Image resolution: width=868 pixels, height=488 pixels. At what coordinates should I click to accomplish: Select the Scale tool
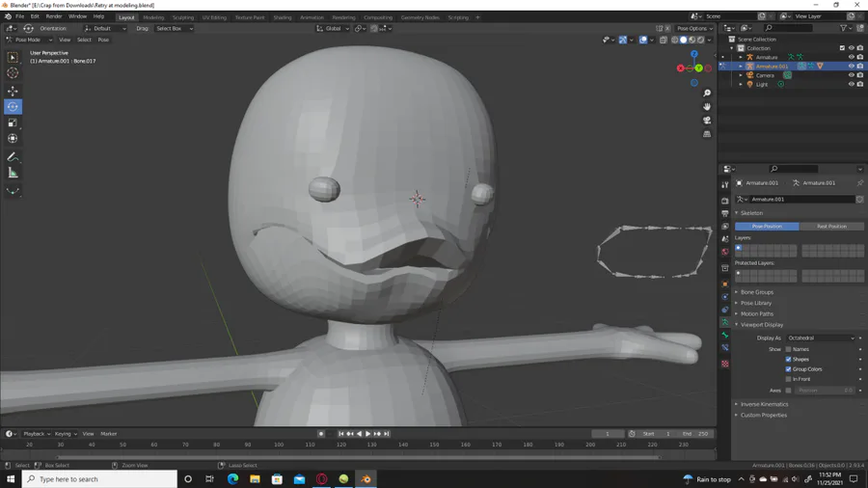pyautogui.click(x=13, y=122)
